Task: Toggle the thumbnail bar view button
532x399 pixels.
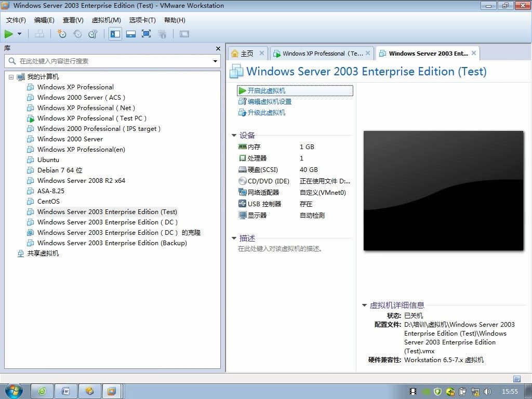Action: (x=131, y=34)
